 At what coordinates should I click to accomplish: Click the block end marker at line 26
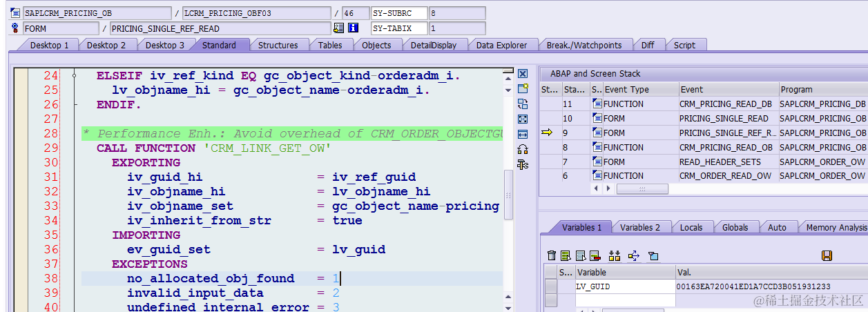pyautogui.click(x=75, y=105)
